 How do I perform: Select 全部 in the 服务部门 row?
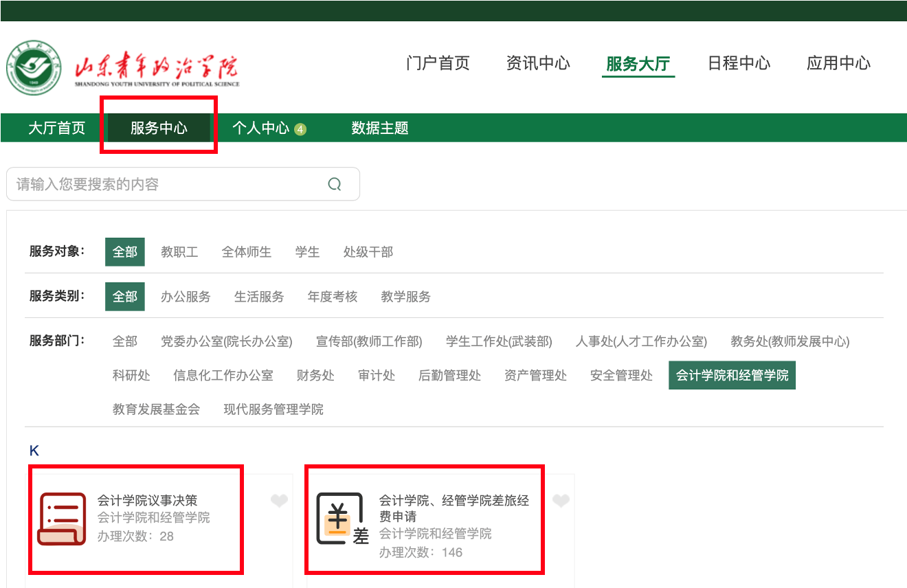[125, 341]
